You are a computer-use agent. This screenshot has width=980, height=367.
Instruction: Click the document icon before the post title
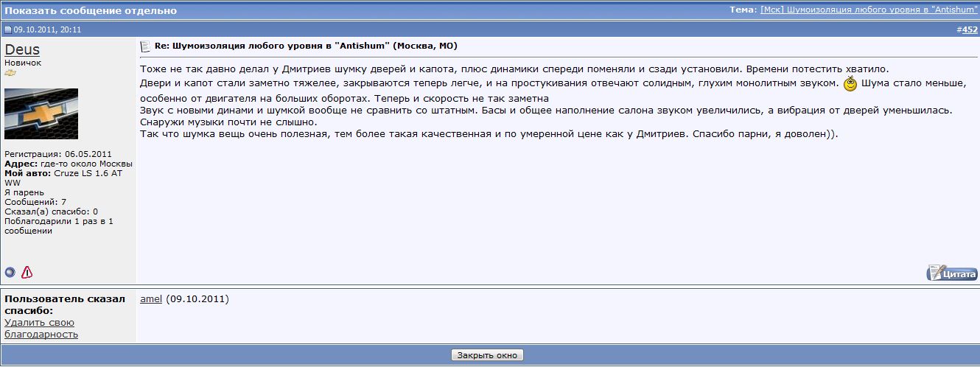(145, 46)
